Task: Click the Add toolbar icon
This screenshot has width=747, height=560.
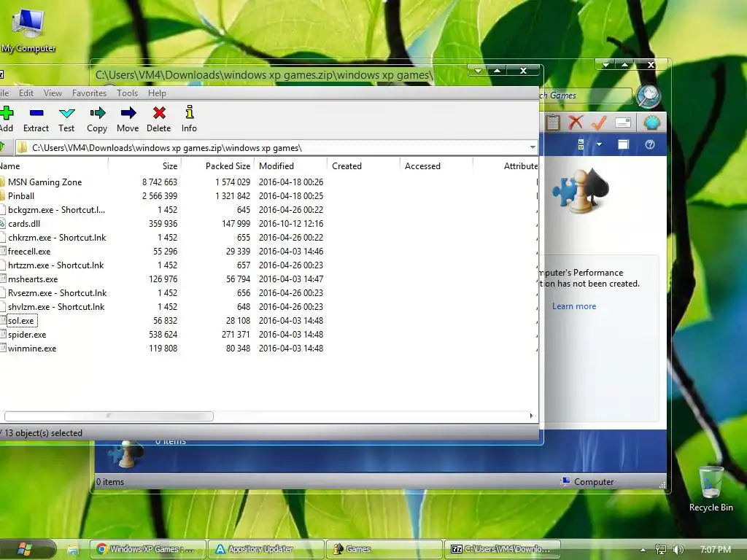Action: pyautogui.click(x=7, y=119)
